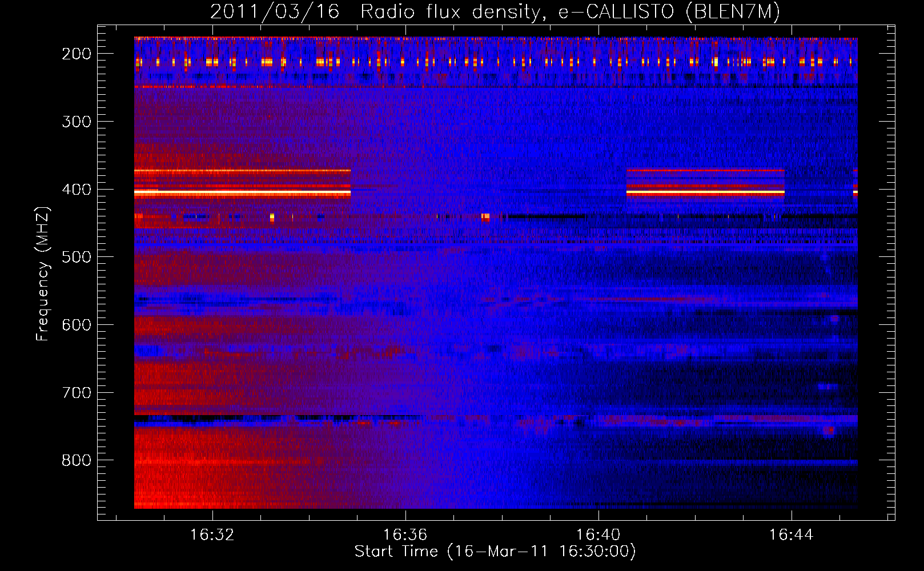Click the 600 frequency tick label

[x=77, y=325]
